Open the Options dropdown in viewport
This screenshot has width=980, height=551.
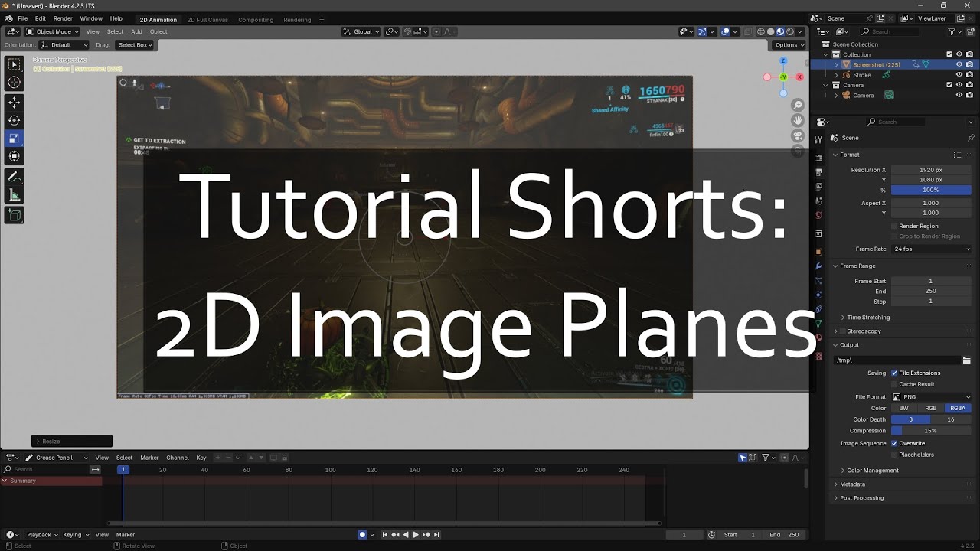(789, 45)
